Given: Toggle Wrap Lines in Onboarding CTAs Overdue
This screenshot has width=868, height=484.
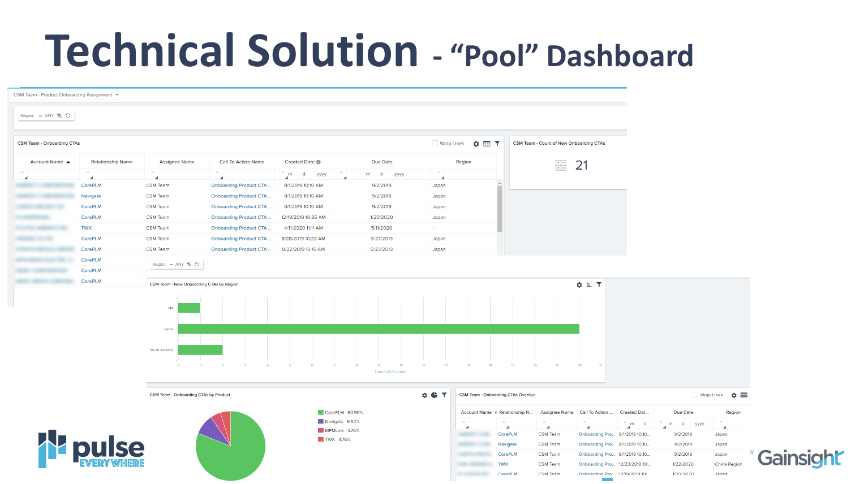Looking at the screenshot, I should [x=695, y=395].
